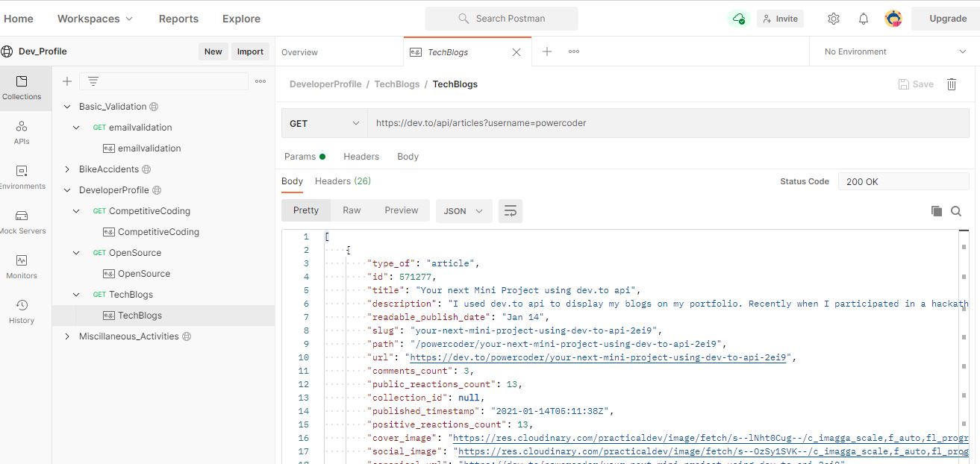The image size is (980, 464).
Task: Switch to the Overview tab
Action: (x=299, y=52)
